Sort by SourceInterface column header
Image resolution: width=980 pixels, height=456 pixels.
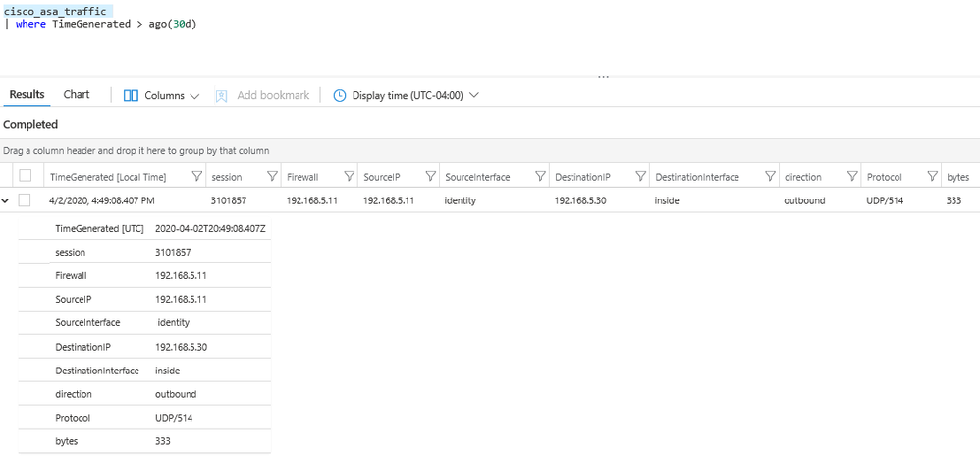point(477,177)
